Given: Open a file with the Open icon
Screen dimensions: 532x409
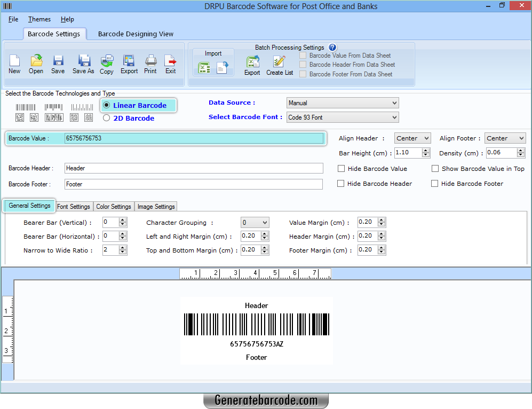Looking at the screenshot, I should tap(36, 60).
